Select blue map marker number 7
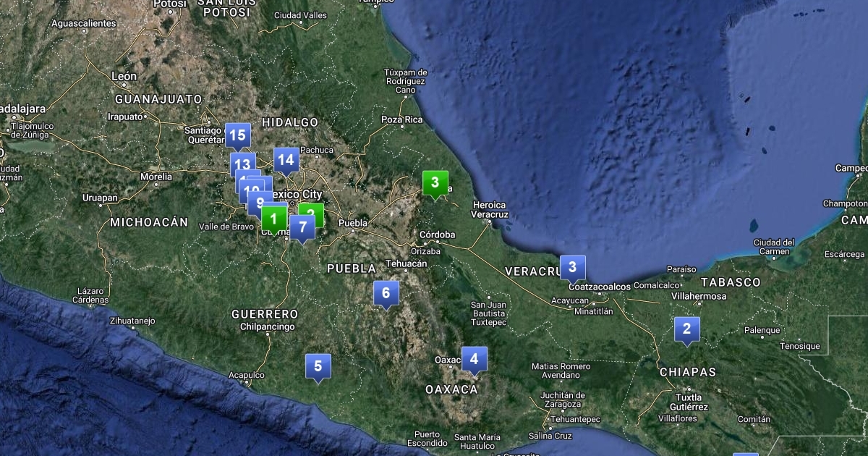 (302, 227)
